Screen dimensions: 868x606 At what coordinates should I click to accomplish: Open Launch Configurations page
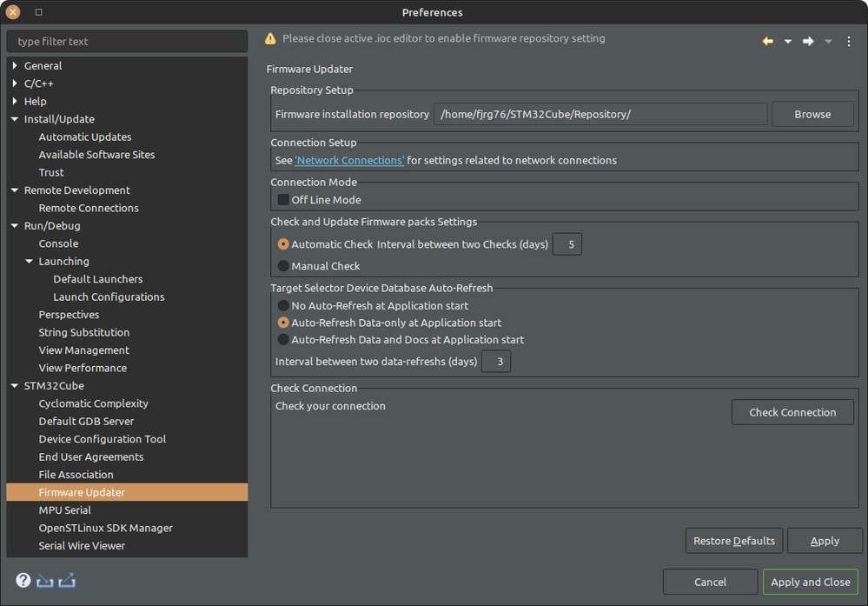(x=109, y=296)
